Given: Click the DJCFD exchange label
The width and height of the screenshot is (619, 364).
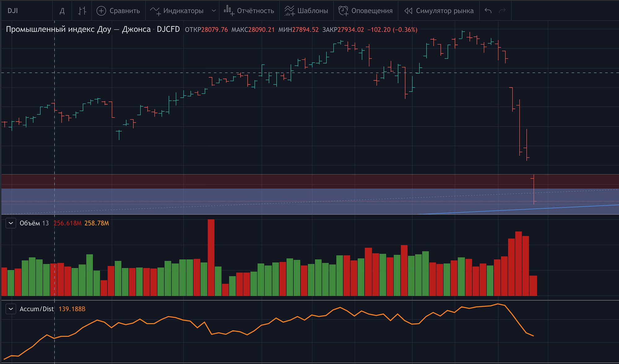Looking at the screenshot, I should (168, 29).
